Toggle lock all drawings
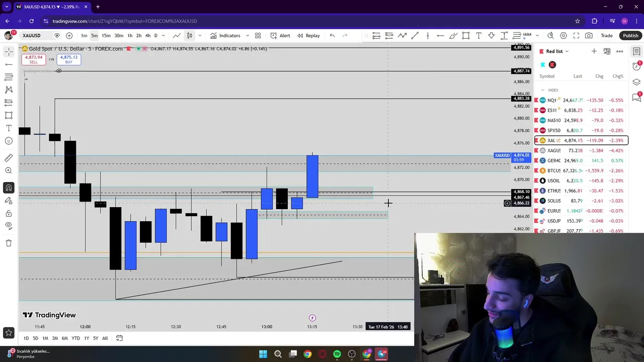644x362 pixels. coord(9,213)
